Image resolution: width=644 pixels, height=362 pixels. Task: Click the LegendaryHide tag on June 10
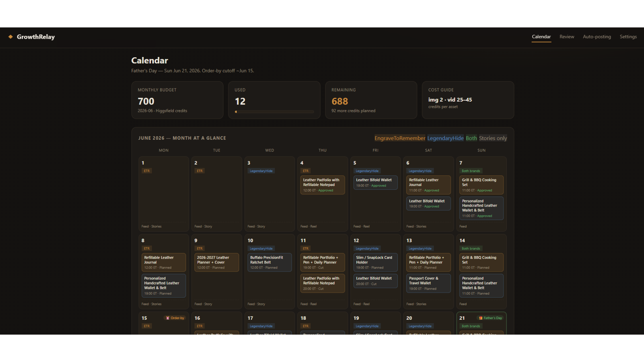[261, 249]
